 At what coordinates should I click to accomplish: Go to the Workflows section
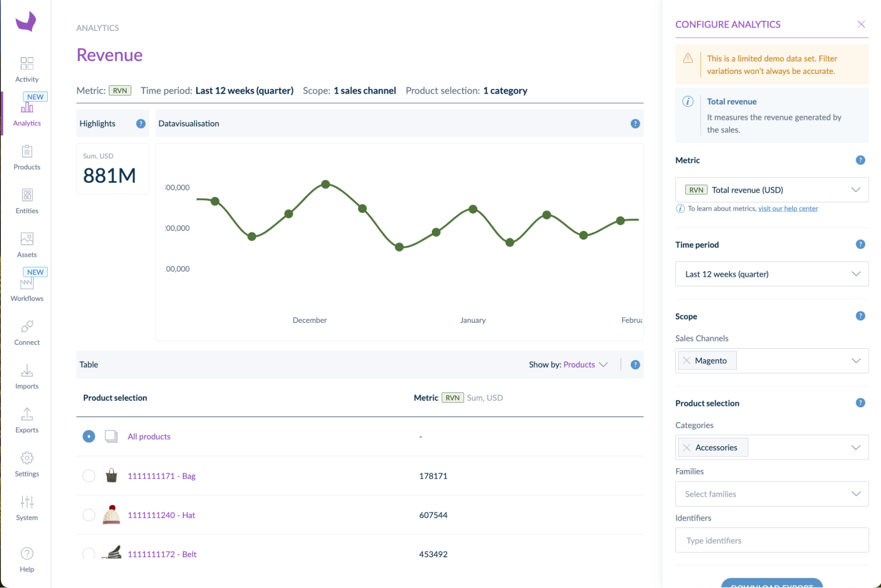click(x=26, y=286)
